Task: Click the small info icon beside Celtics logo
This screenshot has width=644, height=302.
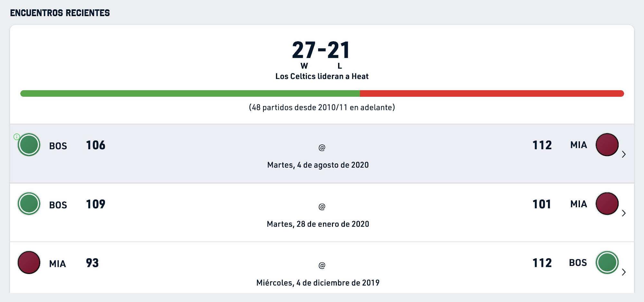Action: point(16,137)
